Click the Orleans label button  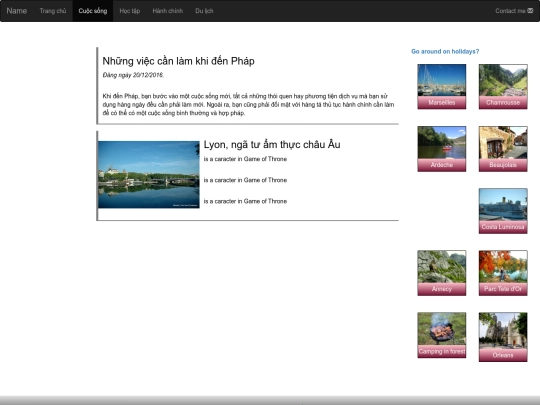pyautogui.click(x=503, y=355)
